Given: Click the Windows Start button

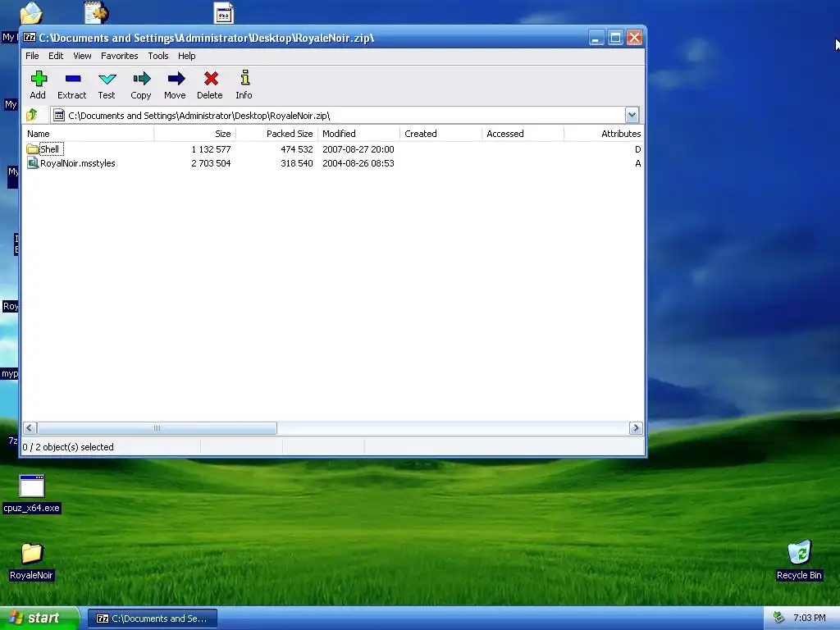Looking at the screenshot, I should pyautogui.click(x=39, y=618).
